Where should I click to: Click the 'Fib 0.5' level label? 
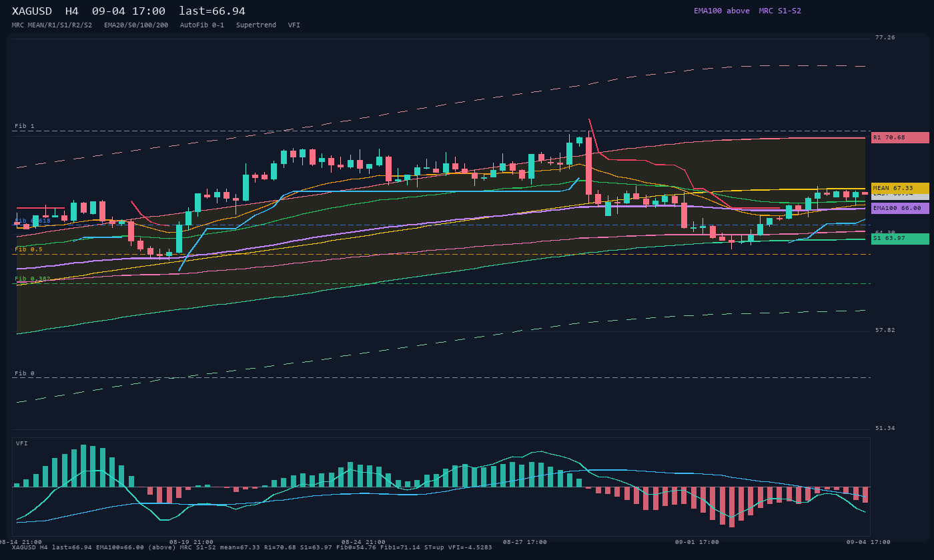click(29, 249)
